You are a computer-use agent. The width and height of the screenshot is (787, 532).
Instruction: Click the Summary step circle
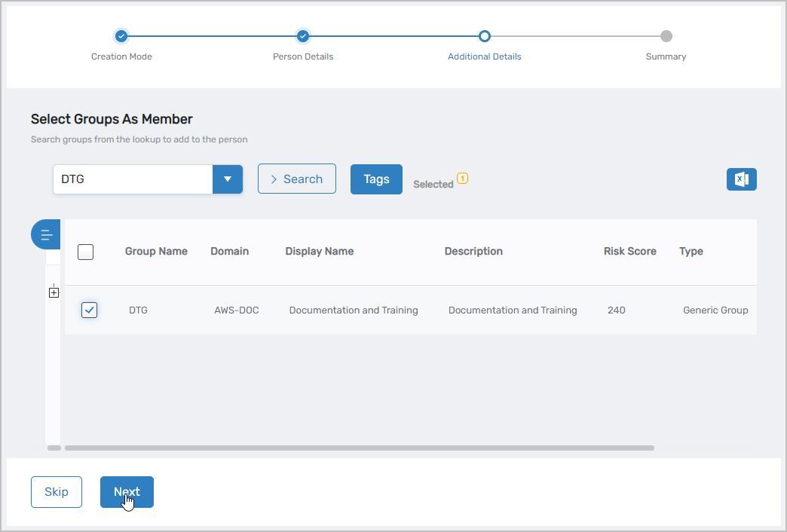(666, 35)
